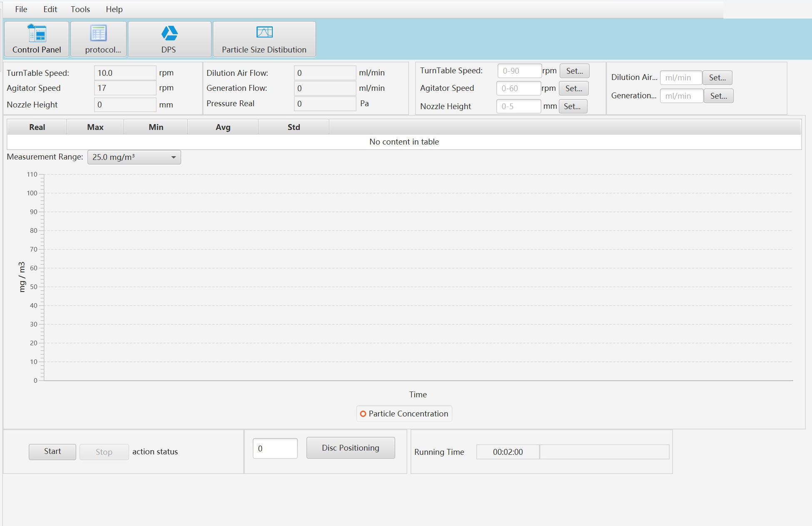
Task: Open the Help menu
Action: coord(114,9)
